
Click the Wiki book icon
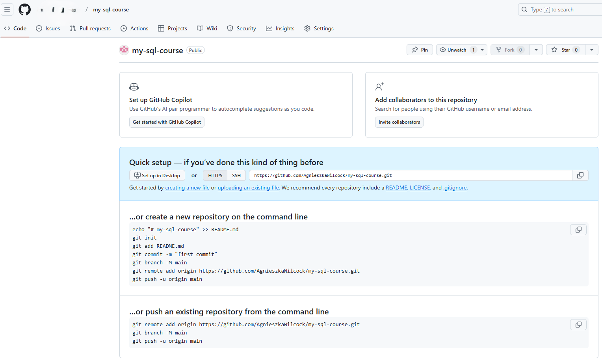pyautogui.click(x=200, y=28)
